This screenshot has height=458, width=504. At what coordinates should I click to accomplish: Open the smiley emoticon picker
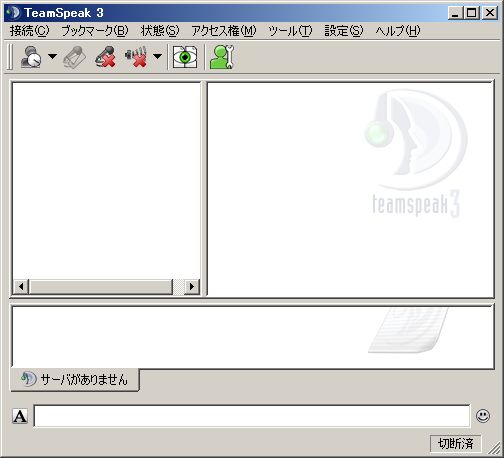tap(483, 416)
